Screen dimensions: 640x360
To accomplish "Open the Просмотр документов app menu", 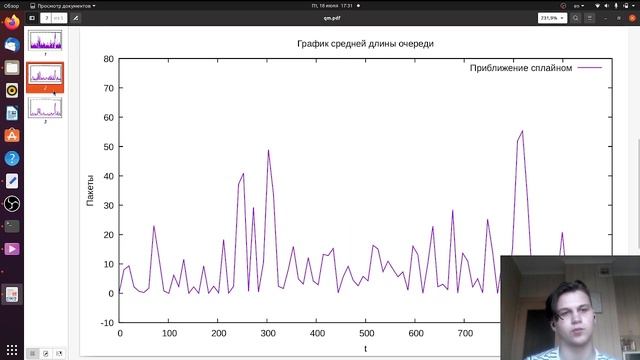I will pyautogui.click(x=62, y=6).
